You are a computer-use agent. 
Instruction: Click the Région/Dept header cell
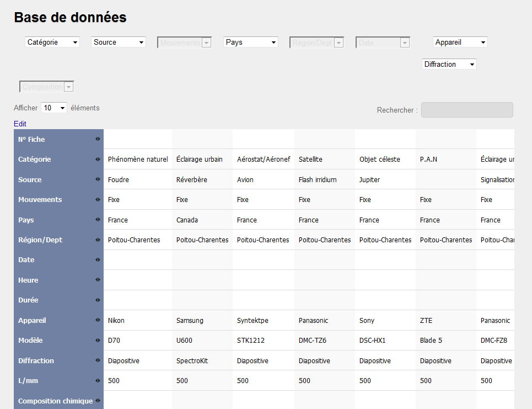point(40,240)
